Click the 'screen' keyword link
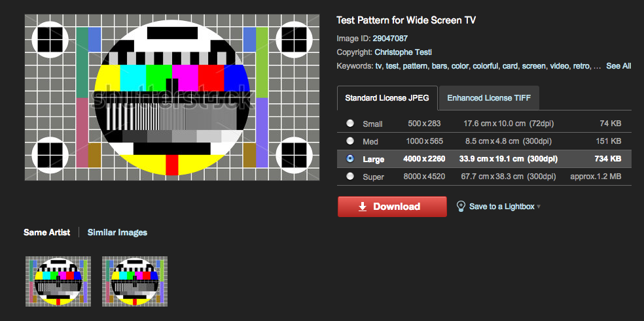This screenshot has height=321, width=644. tap(533, 65)
